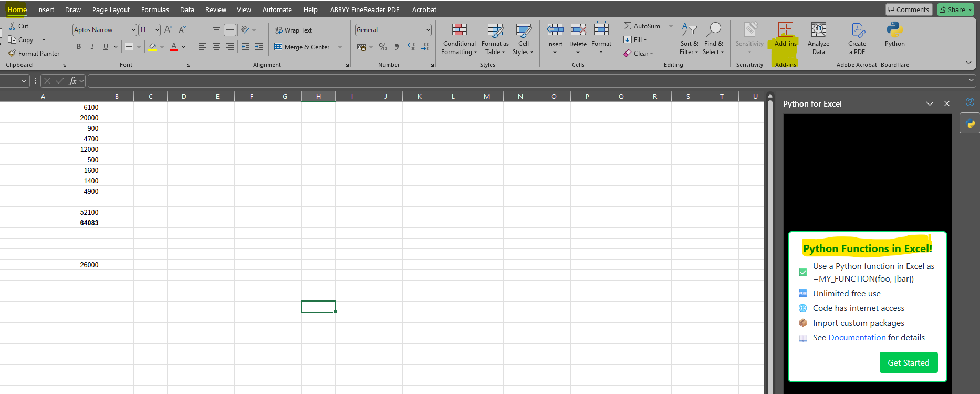Open the Formulas ribbon tab
This screenshot has width=980, height=394.
tap(155, 9)
